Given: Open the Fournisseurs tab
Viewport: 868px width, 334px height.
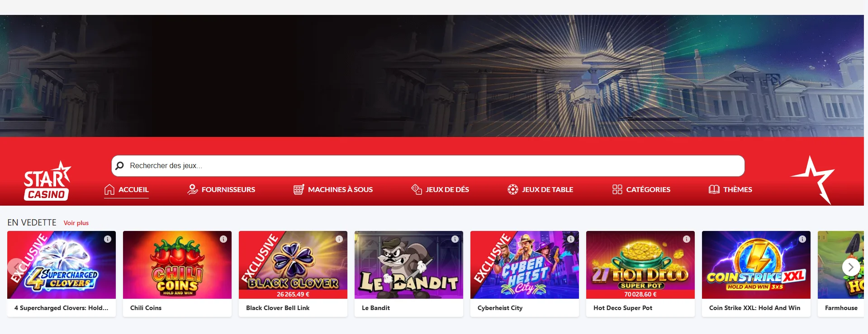Looking at the screenshot, I should (221, 189).
